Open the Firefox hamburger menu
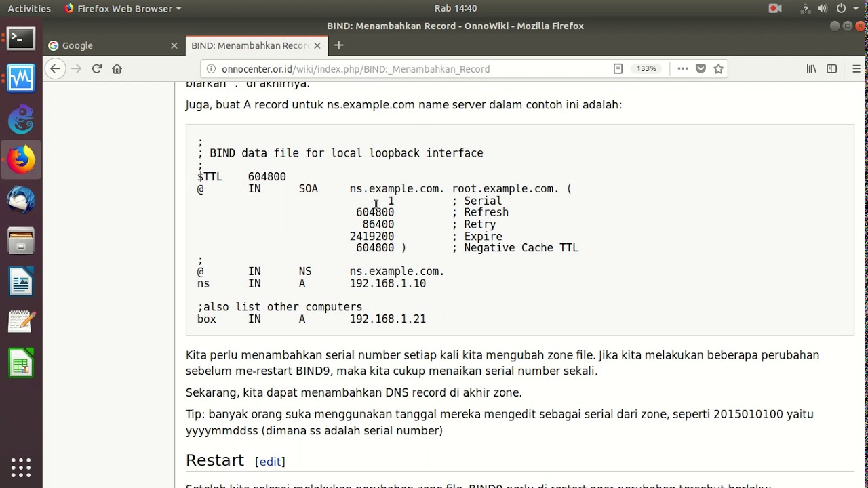Viewport: 868px width, 488px height. click(x=856, y=68)
